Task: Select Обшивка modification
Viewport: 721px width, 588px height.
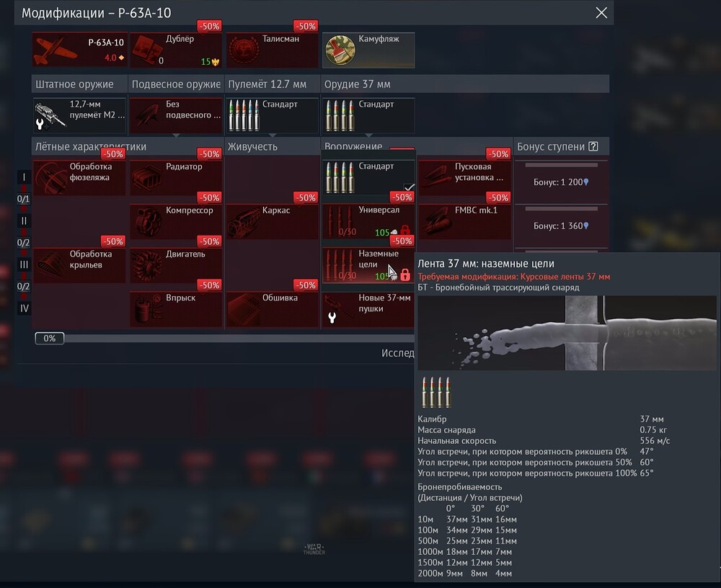Action: (x=273, y=308)
